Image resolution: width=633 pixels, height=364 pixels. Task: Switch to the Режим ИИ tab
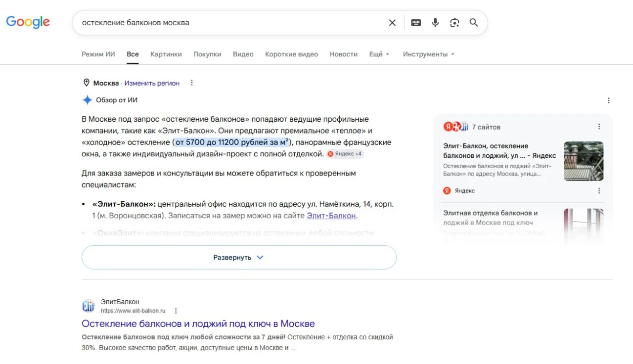click(x=98, y=54)
